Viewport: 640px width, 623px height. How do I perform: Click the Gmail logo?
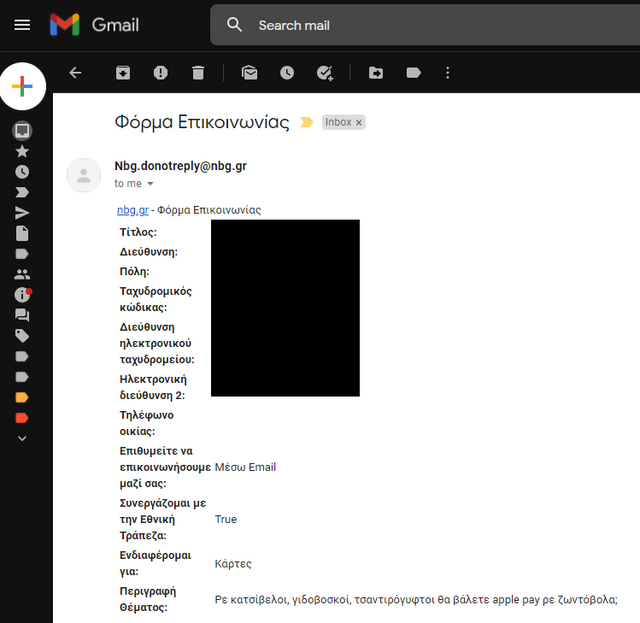(x=94, y=24)
